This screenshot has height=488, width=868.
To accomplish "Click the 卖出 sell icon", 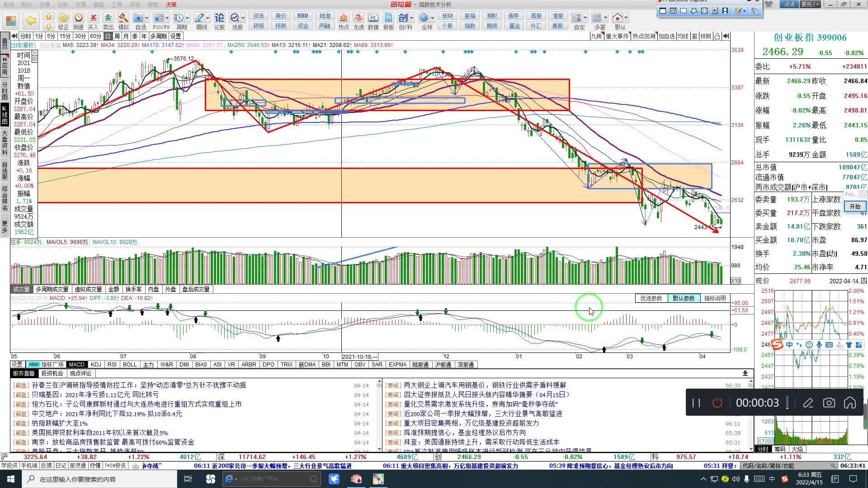I will [108, 18].
